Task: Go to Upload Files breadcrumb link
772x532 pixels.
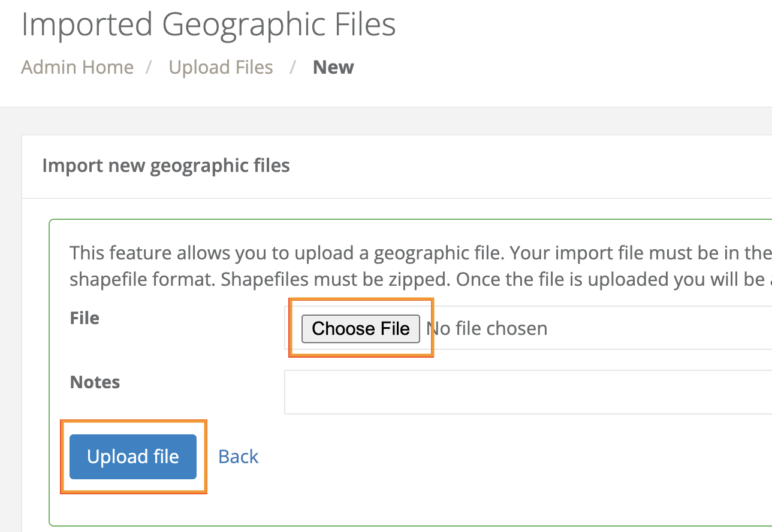Action: tap(221, 67)
